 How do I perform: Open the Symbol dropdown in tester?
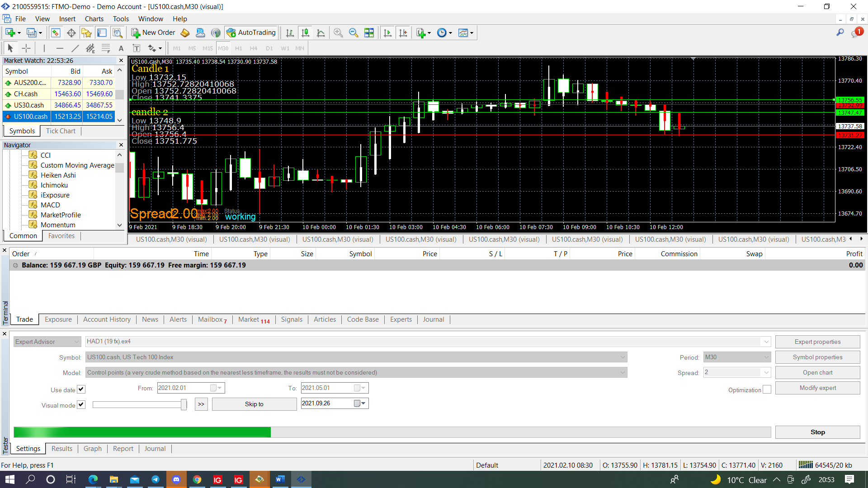tap(356, 357)
